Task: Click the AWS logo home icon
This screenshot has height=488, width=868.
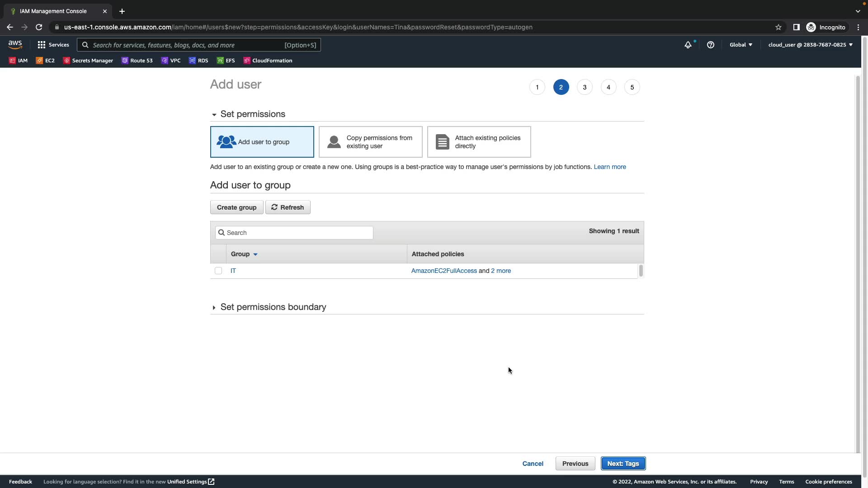Action: click(15, 45)
